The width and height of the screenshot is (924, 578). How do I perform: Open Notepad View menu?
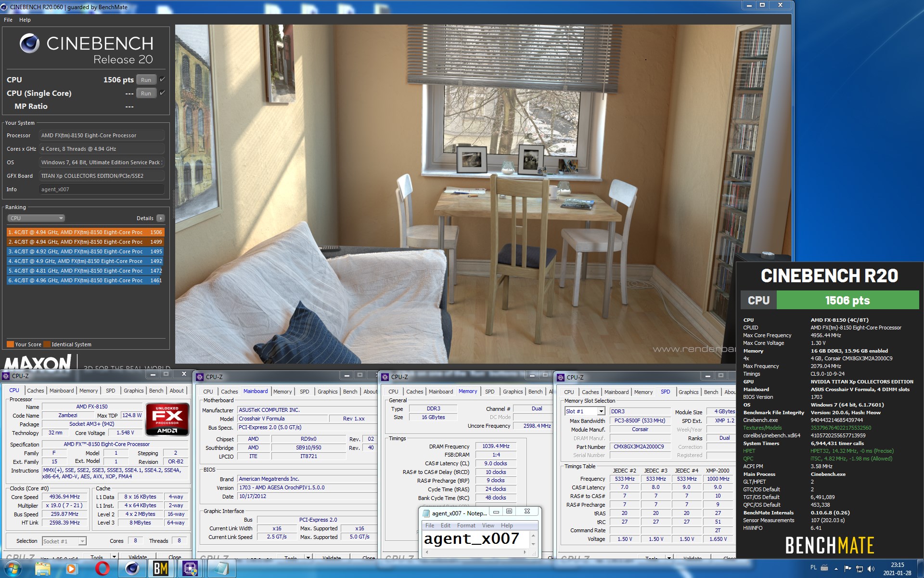click(x=488, y=525)
